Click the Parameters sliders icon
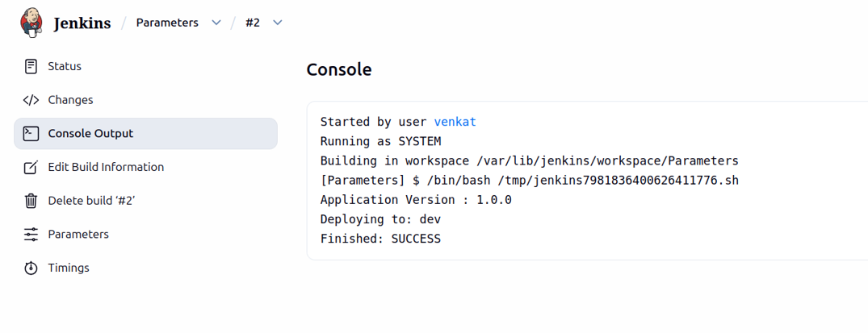This screenshot has width=868, height=333. click(x=31, y=234)
